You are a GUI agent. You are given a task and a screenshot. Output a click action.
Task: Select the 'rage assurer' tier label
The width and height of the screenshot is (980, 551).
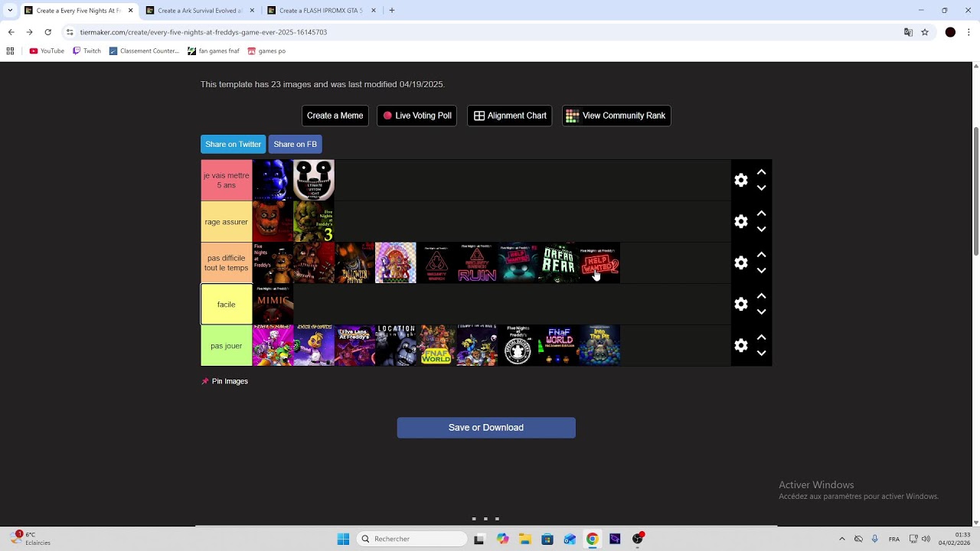click(x=227, y=222)
